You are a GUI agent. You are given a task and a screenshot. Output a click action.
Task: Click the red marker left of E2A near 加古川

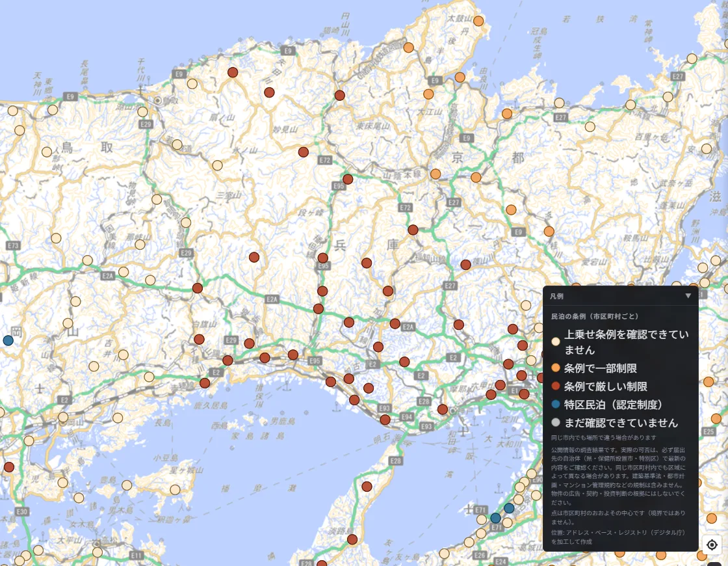(x=395, y=323)
